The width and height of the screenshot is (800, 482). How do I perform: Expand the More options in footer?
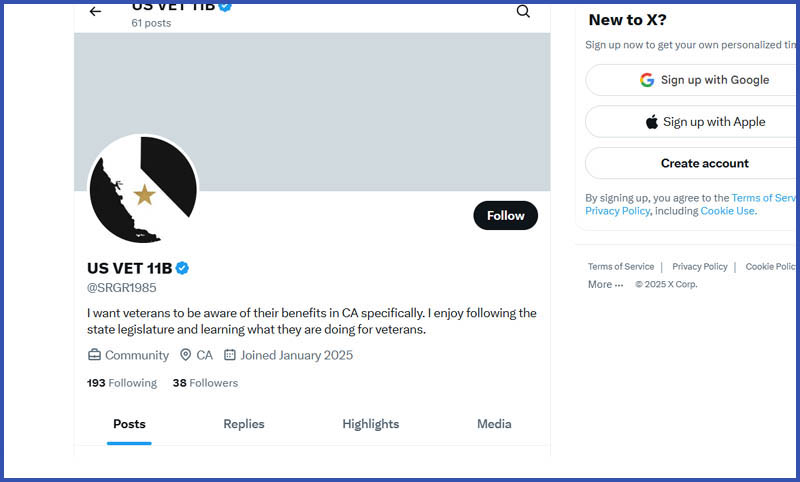605,285
